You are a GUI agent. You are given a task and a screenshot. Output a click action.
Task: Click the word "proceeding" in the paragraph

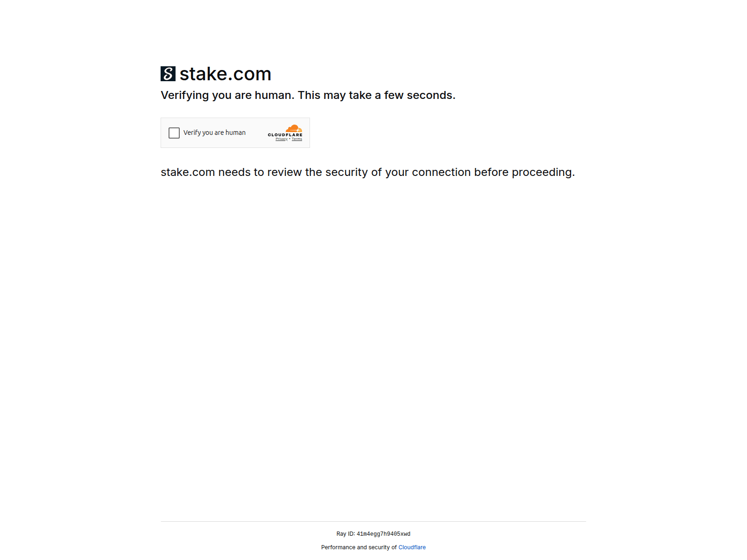coord(542,172)
